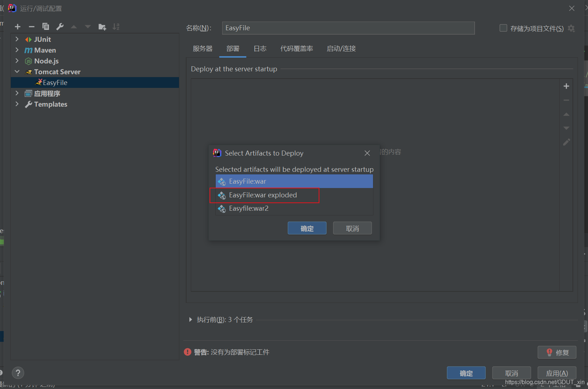Screen dimensions: 588x389
Task: Expand the Templates tree node
Action: [x=17, y=104]
